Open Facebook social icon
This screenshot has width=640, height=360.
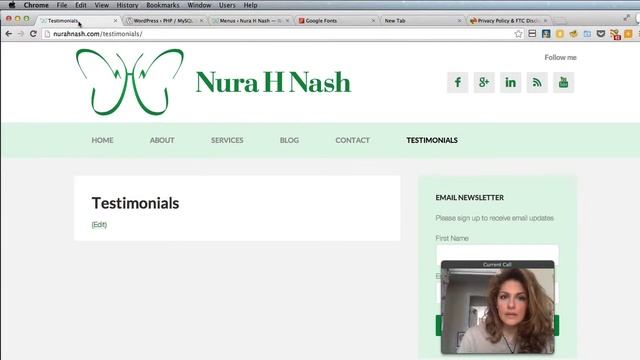[458, 82]
